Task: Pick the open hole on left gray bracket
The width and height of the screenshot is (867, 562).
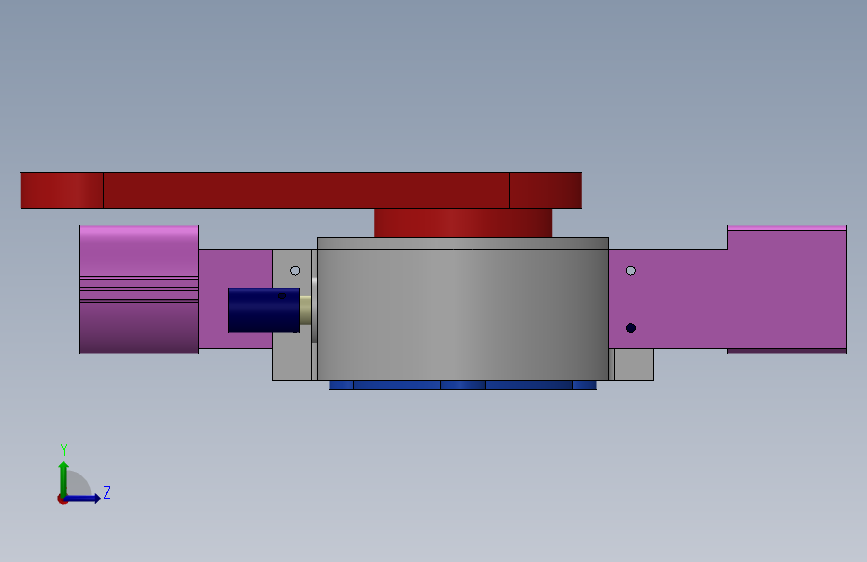Action: click(x=295, y=270)
